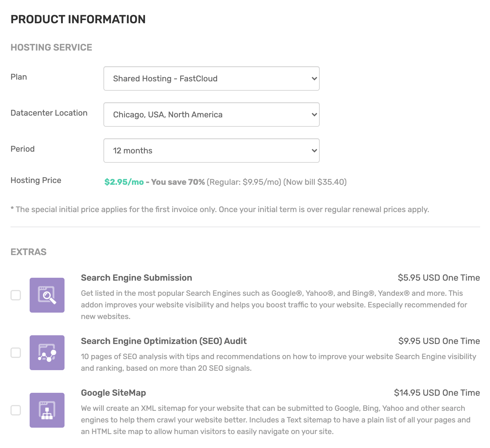Click the You save 70% text
The width and height of the screenshot is (490, 448).
[178, 182]
